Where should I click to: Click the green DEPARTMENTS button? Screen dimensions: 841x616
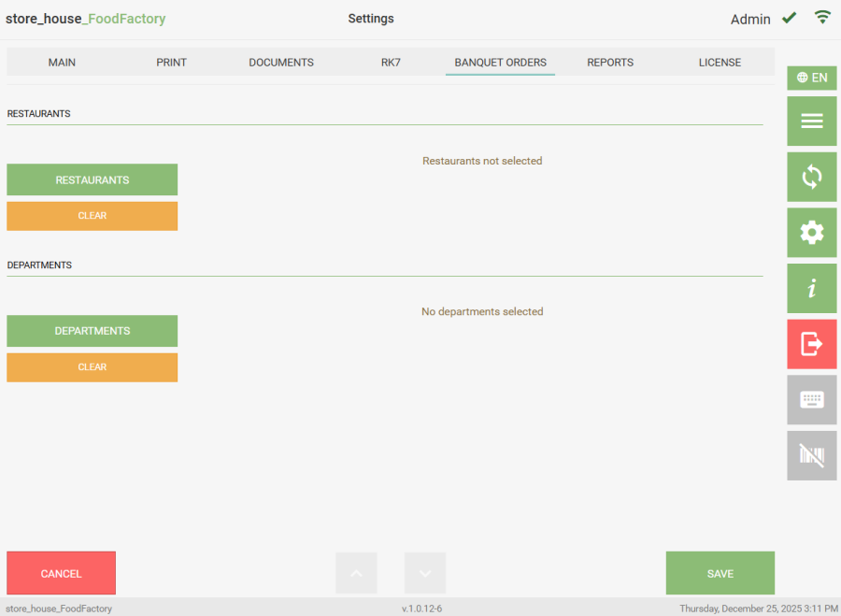[92, 331]
